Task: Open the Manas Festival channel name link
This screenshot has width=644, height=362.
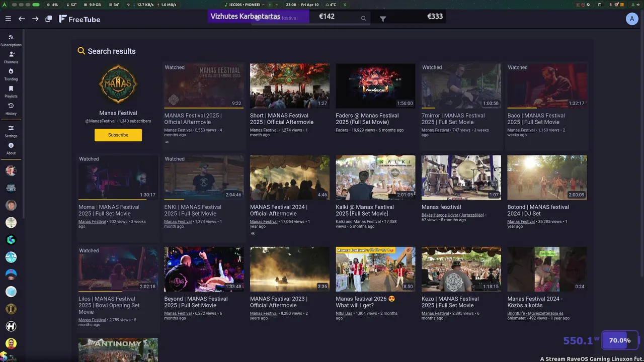Action: click(118, 113)
